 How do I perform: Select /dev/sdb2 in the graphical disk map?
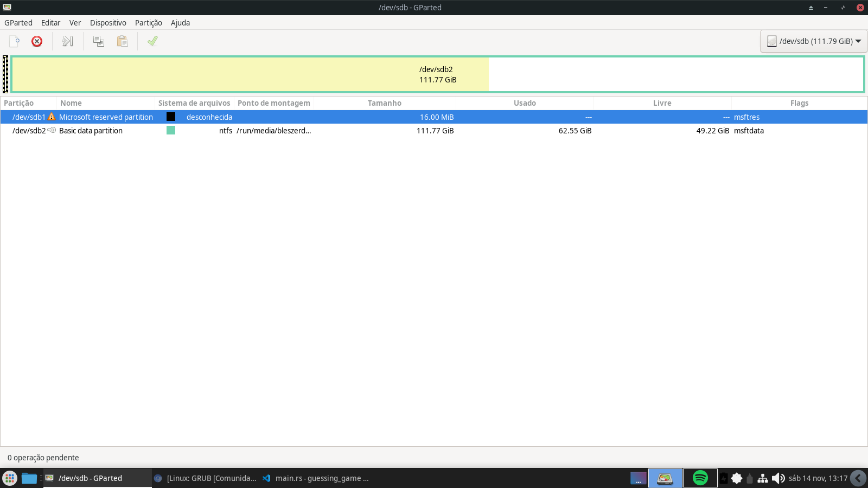[x=437, y=74]
